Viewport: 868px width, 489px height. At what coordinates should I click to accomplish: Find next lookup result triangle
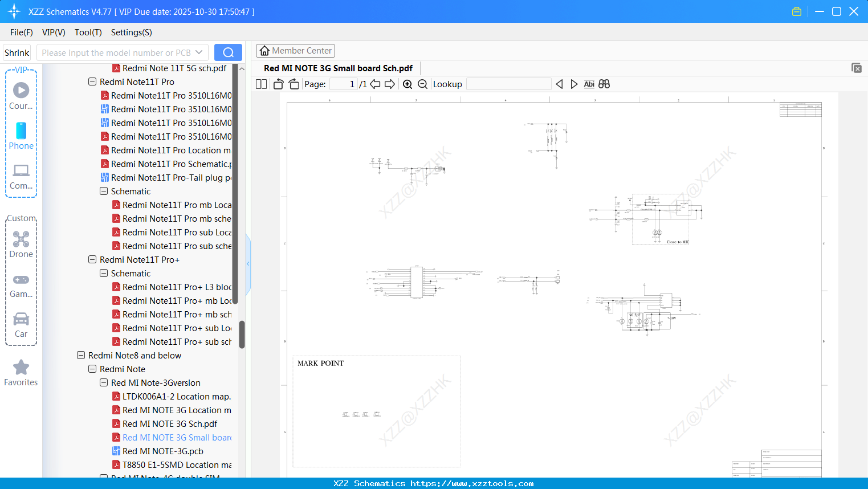click(x=574, y=84)
